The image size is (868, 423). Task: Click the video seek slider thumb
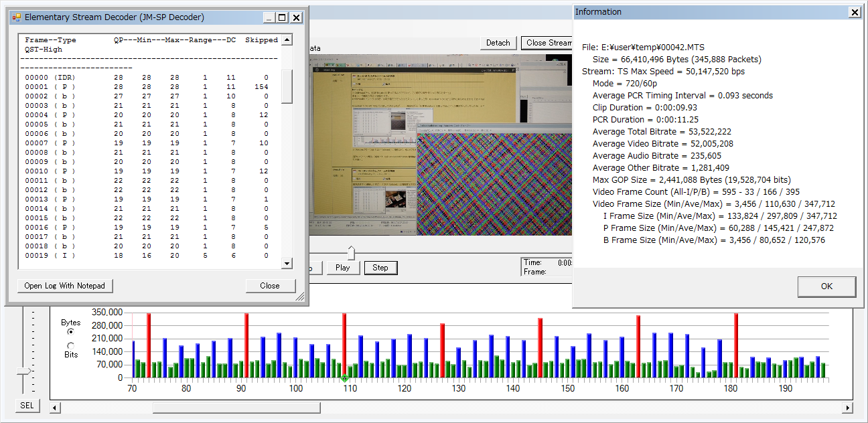351,252
